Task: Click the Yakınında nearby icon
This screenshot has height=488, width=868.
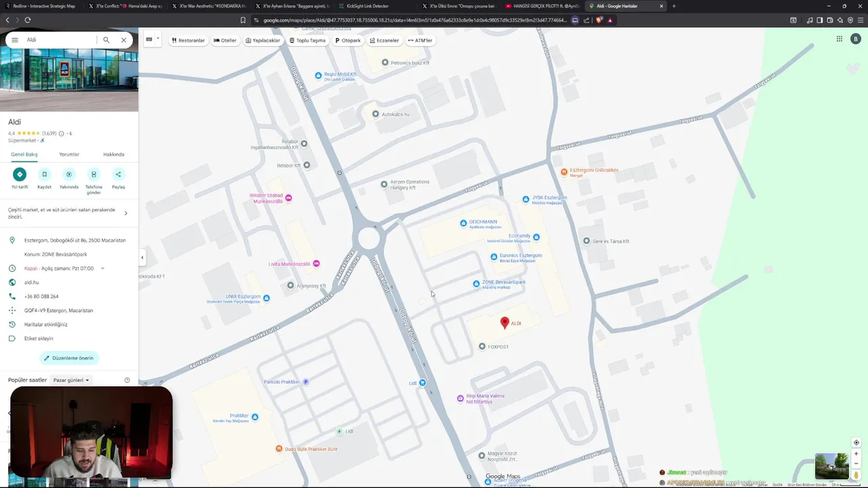Action: 68,174
